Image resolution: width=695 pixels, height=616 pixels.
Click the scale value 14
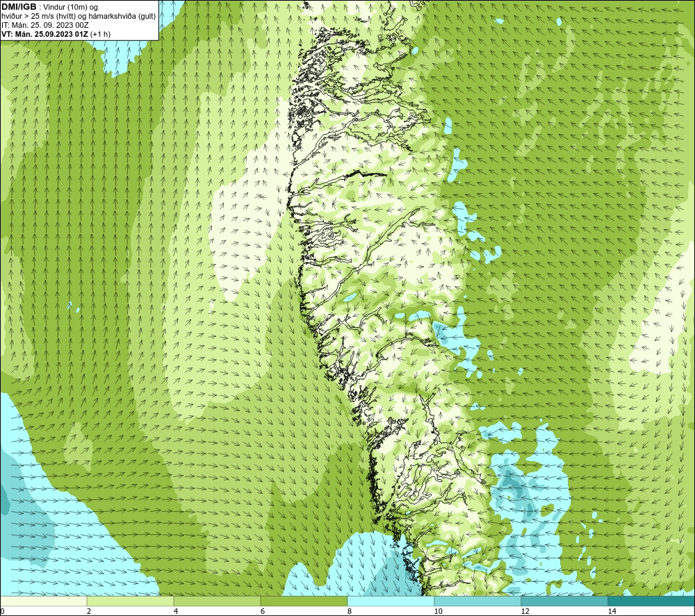coord(612,611)
